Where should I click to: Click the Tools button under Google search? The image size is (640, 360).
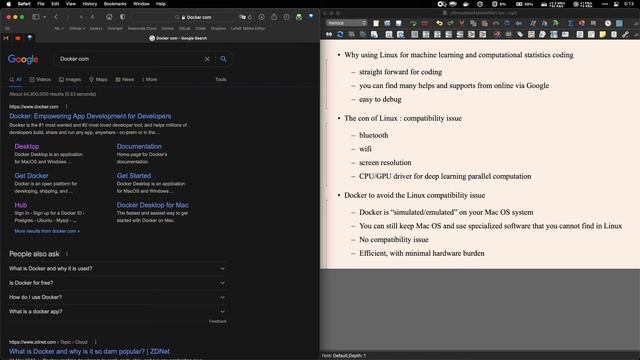221,79
